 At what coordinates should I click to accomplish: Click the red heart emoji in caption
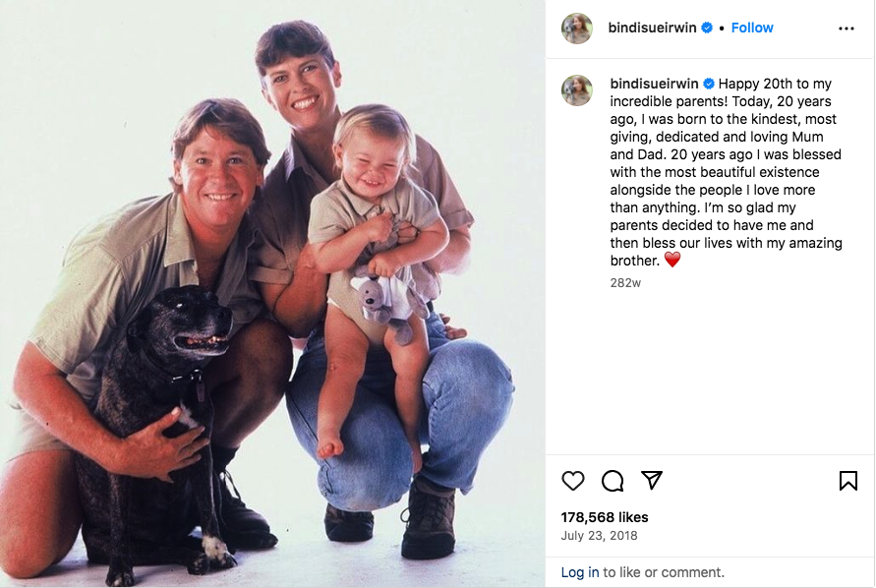pyautogui.click(x=672, y=260)
